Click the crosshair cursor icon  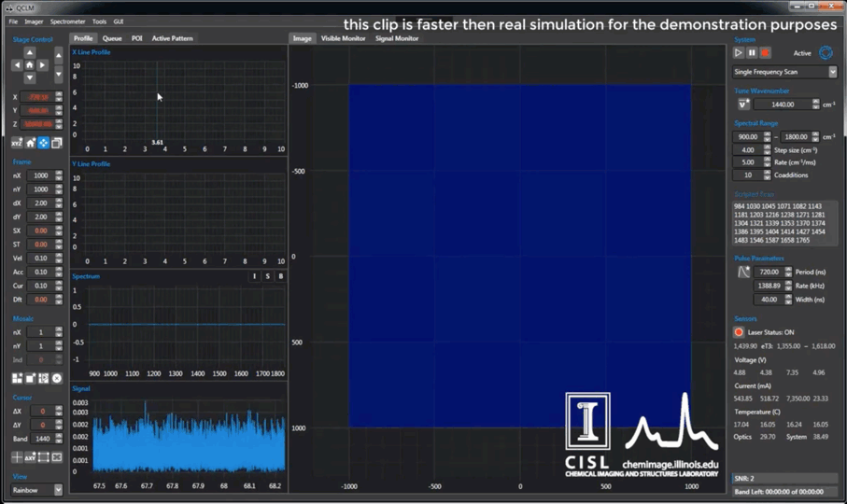(16, 457)
